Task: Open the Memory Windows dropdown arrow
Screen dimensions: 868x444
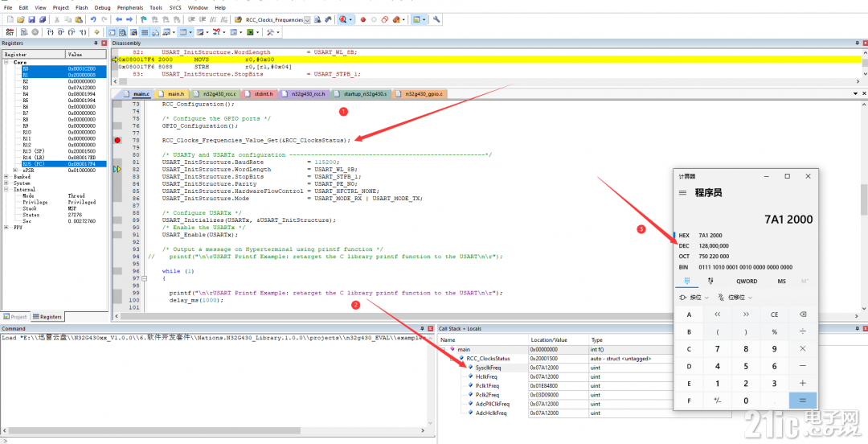Action: [191, 32]
